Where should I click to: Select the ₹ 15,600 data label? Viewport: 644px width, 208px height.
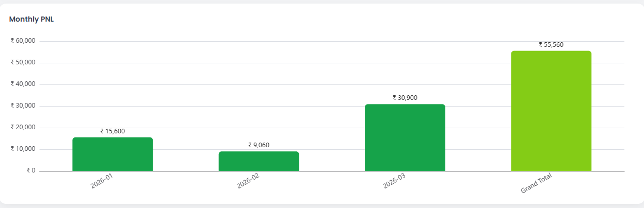click(x=112, y=131)
